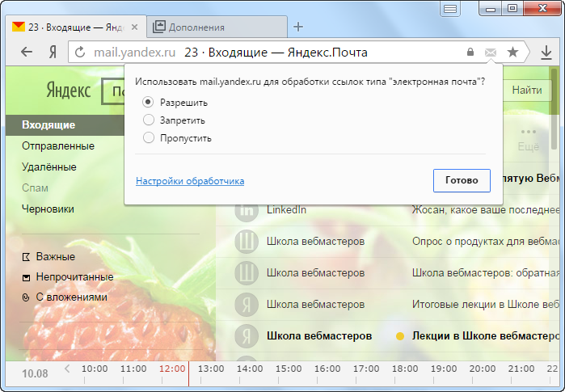Go to previous timeline hours arrow
Image resolution: width=565 pixels, height=392 pixels.
click(67, 369)
